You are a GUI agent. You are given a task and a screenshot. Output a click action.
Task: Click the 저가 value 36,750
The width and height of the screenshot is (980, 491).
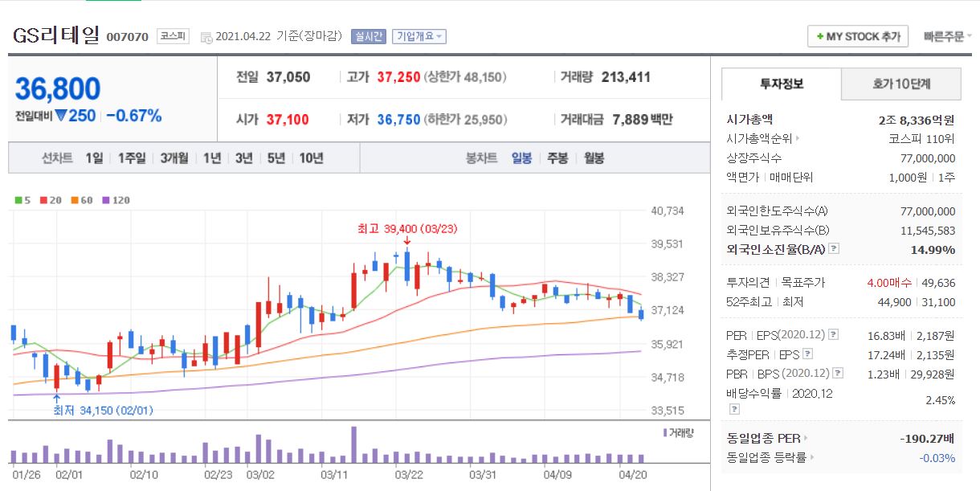(398, 120)
